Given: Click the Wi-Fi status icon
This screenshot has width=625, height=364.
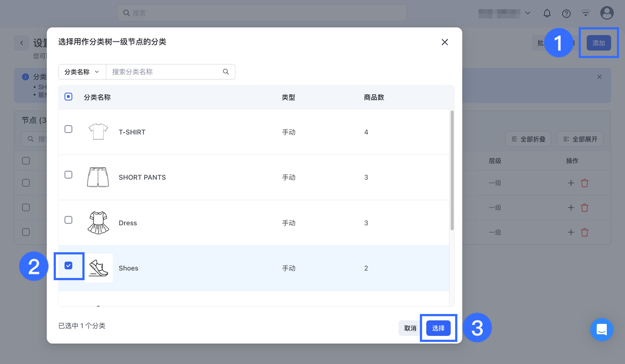Looking at the screenshot, I should point(586,14).
